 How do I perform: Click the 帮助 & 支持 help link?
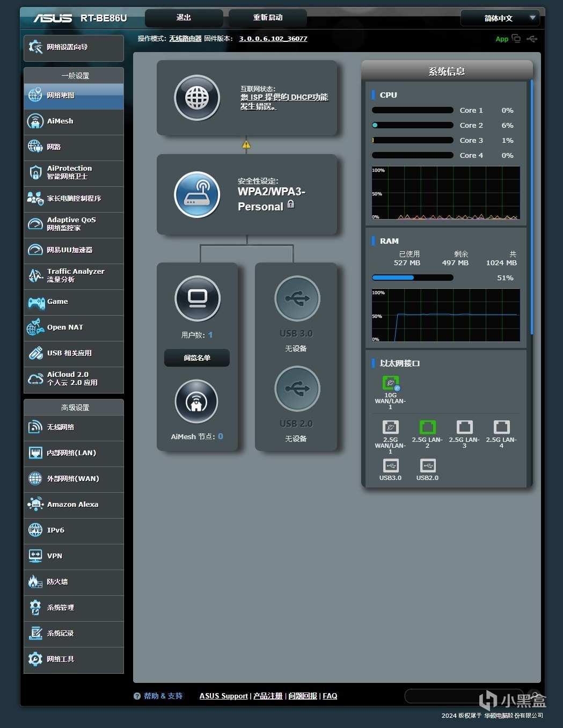[x=163, y=696]
